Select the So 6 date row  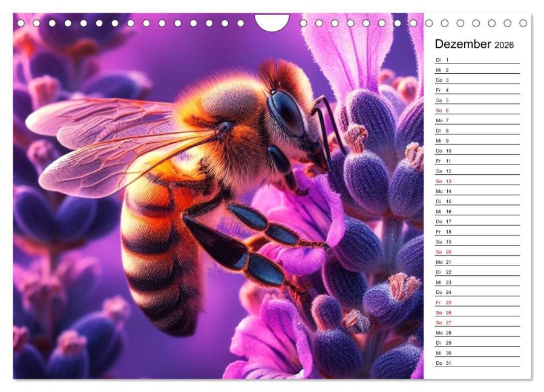coord(477,110)
